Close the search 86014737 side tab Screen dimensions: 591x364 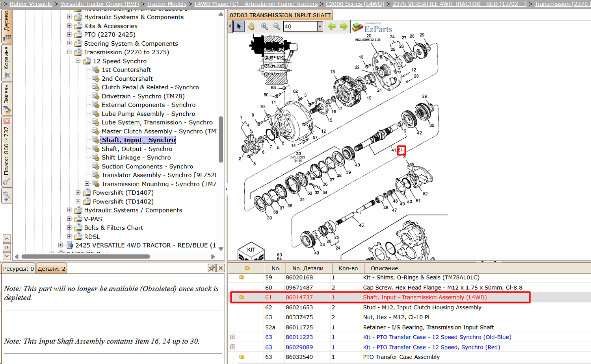[x=7, y=121]
